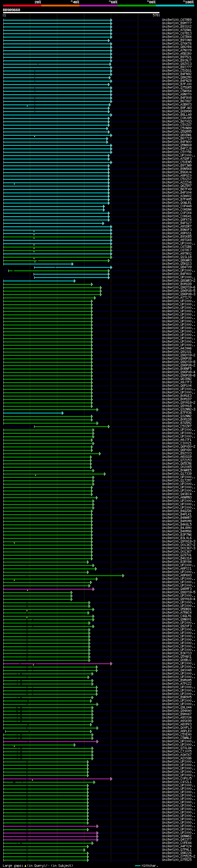Click hit label UniRef100_B7FJ00

[x=177, y=84]
